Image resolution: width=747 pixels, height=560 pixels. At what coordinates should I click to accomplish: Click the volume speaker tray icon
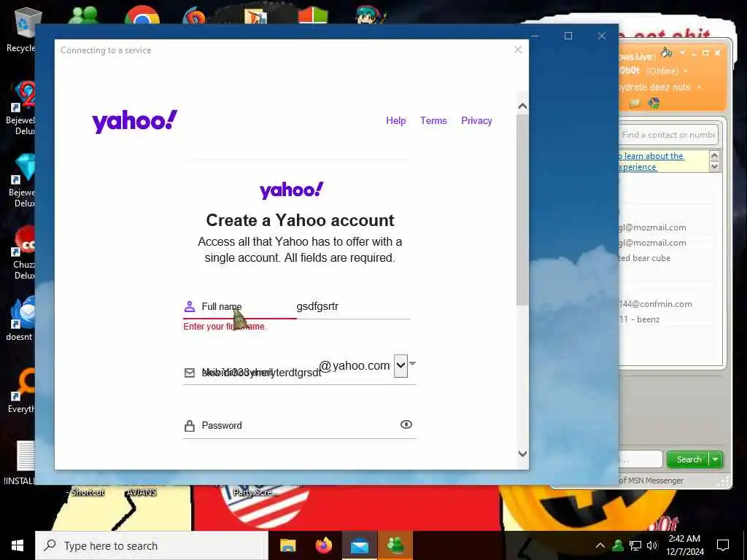652,545
